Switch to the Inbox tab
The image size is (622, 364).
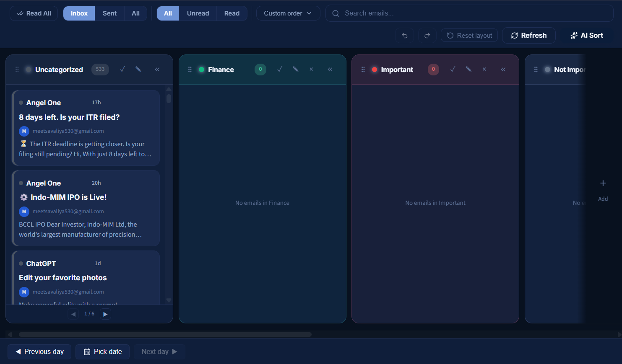click(x=79, y=13)
